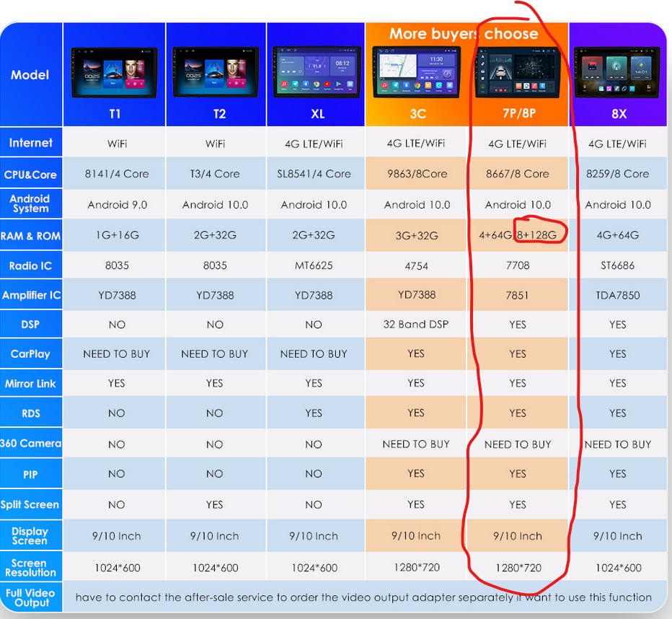Click the "3C" model name

418,114
